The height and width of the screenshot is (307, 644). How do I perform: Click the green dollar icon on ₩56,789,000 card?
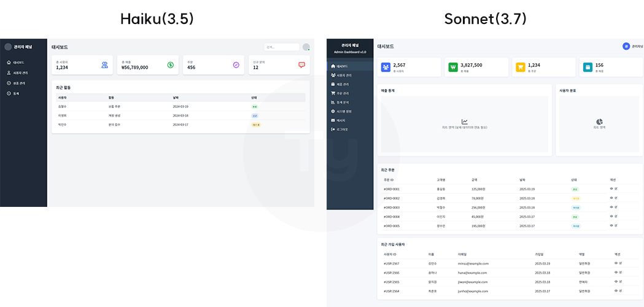[171, 65]
